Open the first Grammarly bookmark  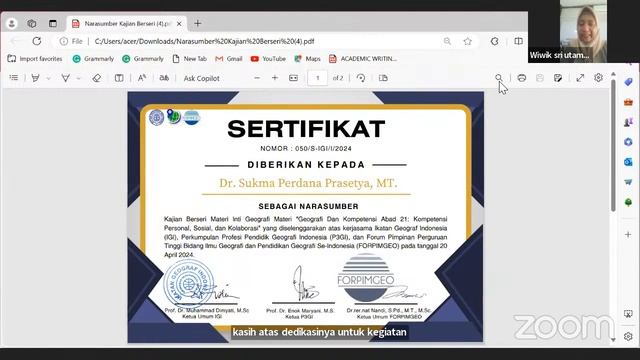(93, 59)
